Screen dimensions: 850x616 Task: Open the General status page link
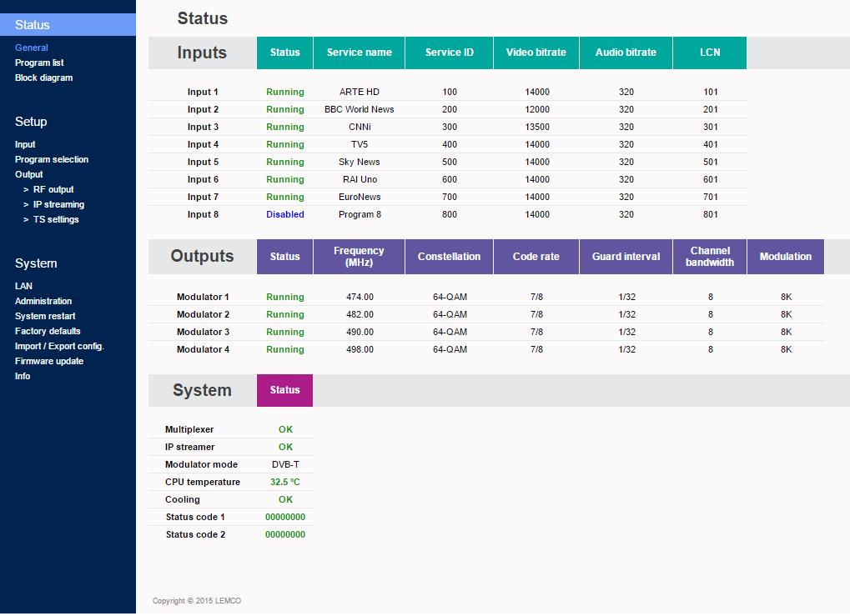click(x=32, y=48)
